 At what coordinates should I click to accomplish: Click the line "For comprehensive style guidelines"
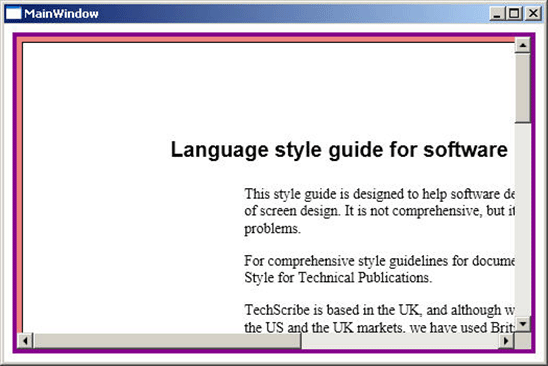tap(380, 261)
